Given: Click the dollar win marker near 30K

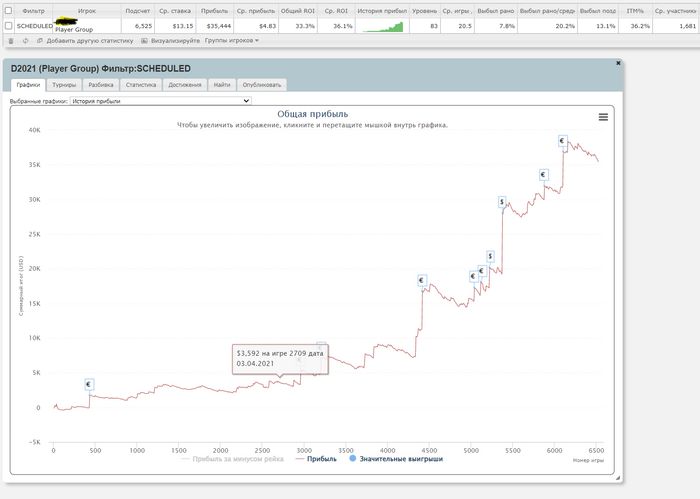Looking at the screenshot, I should click(x=502, y=202).
